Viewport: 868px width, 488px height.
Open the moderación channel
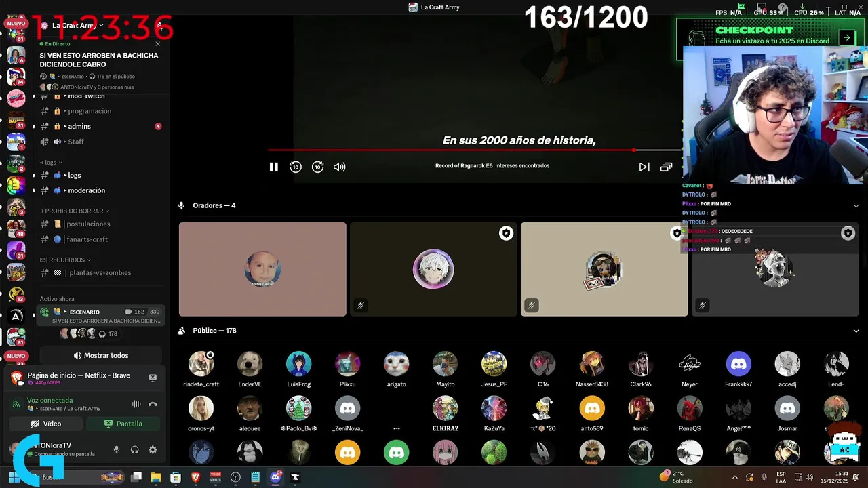click(87, 190)
